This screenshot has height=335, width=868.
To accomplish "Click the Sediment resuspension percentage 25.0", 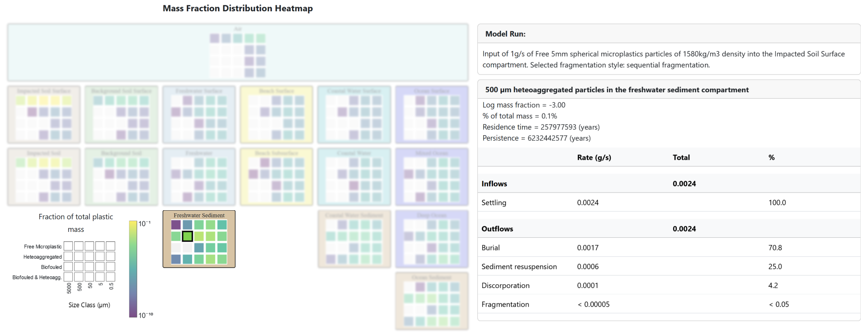I will [x=775, y=267].
